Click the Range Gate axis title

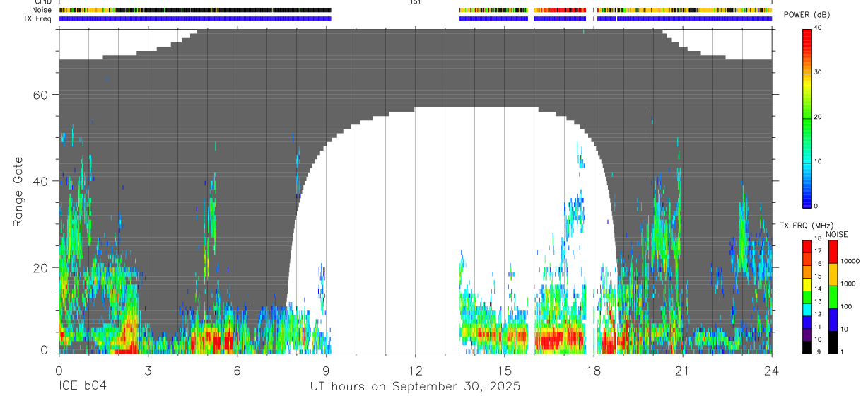point(18,192)
